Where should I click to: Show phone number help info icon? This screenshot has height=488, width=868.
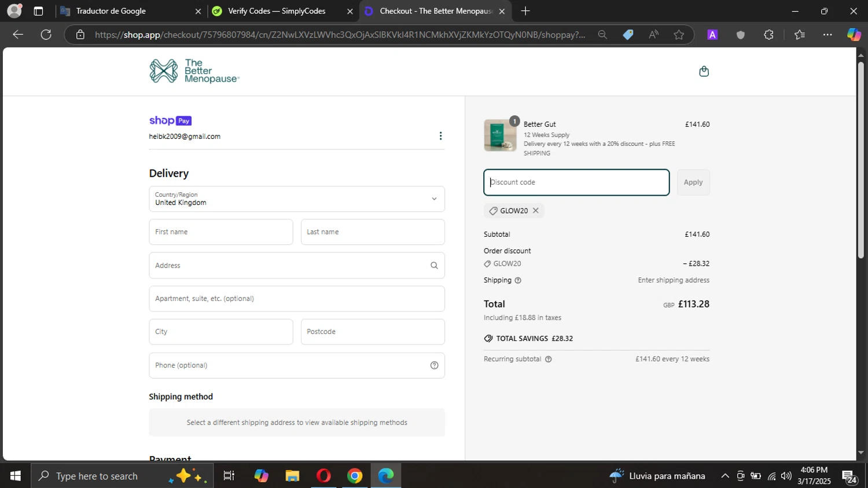click(x=434, y=365)
